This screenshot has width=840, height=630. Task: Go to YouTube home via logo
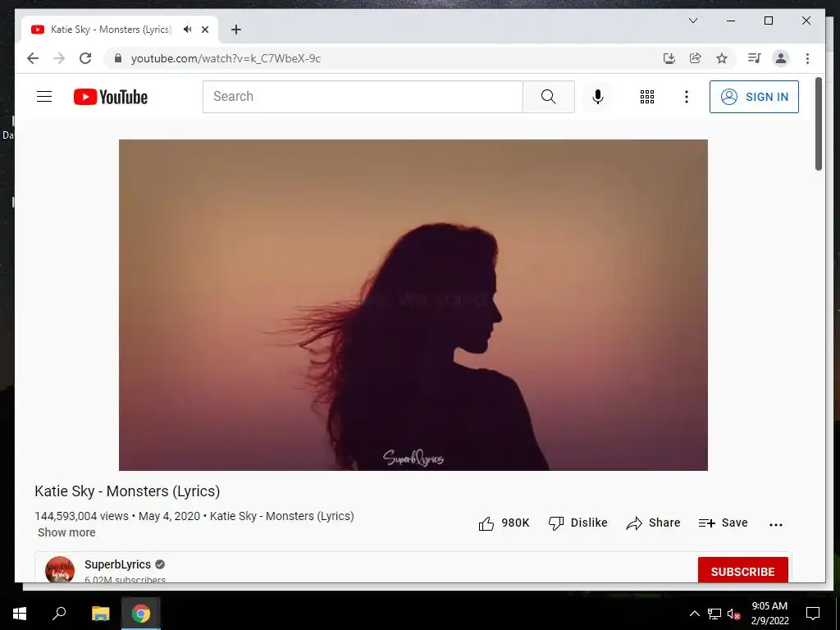[111, 97]
